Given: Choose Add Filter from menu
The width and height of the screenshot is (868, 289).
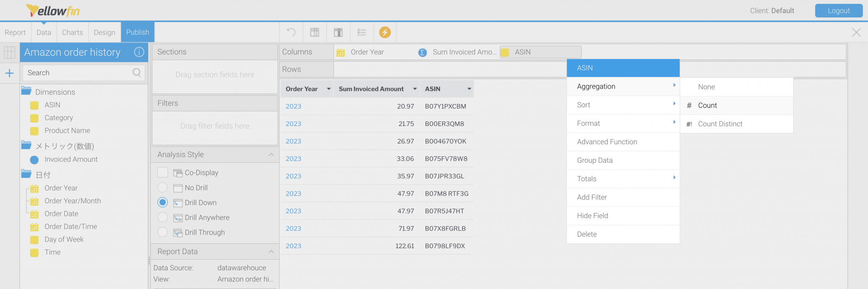Looking at the screenshot, I should coord(623,197).
